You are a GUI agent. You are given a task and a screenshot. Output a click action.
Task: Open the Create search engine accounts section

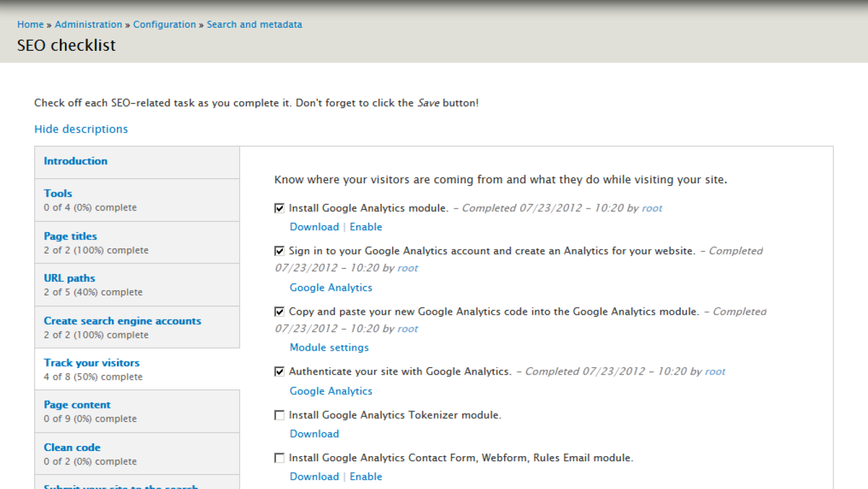point(122,320)
